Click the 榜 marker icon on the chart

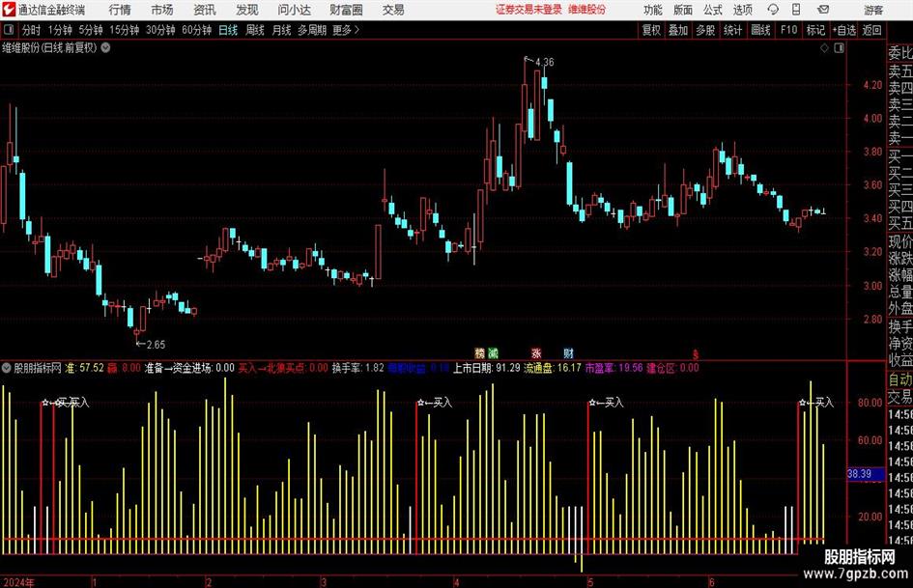pos(480,352)
